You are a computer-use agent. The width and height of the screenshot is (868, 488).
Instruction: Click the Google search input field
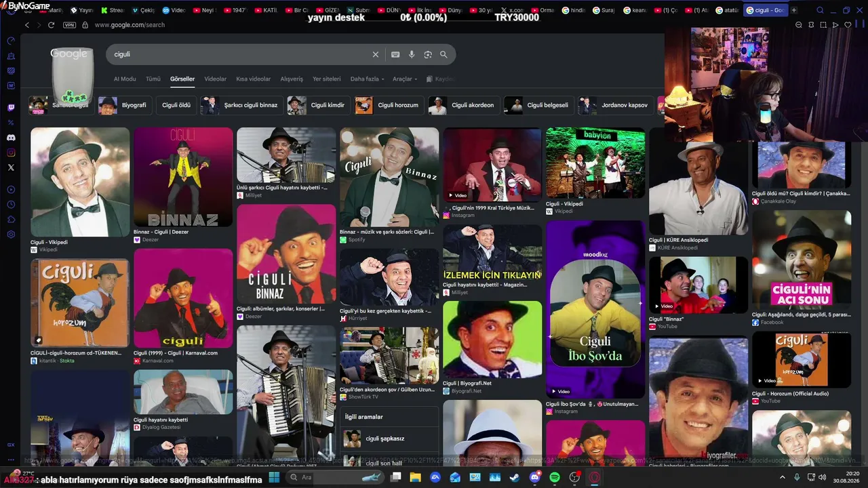[241, 54]
